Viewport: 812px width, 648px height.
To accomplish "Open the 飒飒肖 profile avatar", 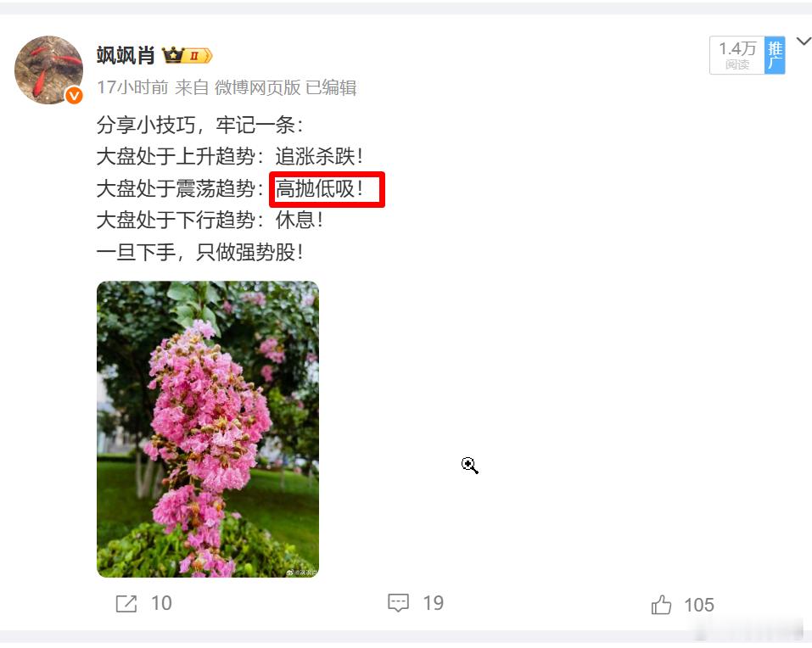I will tap(48, 70).
